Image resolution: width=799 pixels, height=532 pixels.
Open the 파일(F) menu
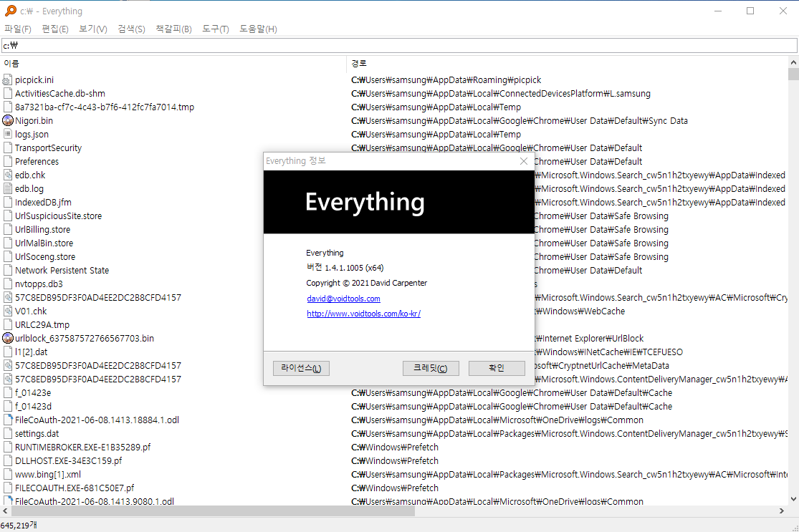(x=18, y=29)
